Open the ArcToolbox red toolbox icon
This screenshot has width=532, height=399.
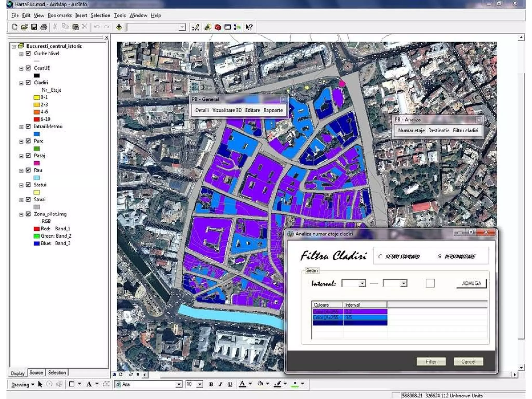pyautogui.click(x=218, y=27)
